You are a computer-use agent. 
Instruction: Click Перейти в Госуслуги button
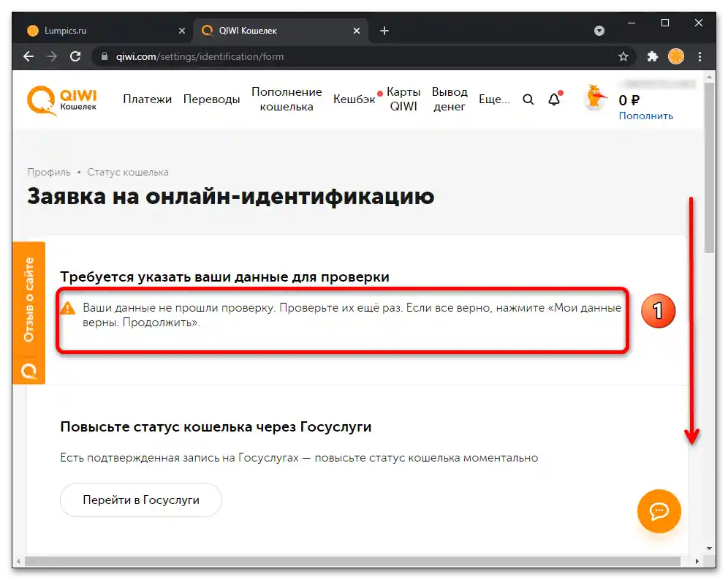click(141, 500)
